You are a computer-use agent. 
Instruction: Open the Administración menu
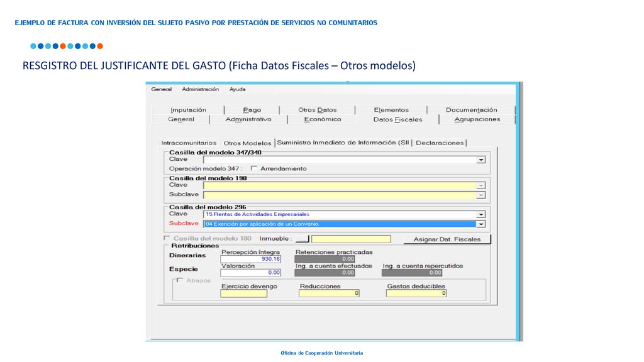(201, 89)
